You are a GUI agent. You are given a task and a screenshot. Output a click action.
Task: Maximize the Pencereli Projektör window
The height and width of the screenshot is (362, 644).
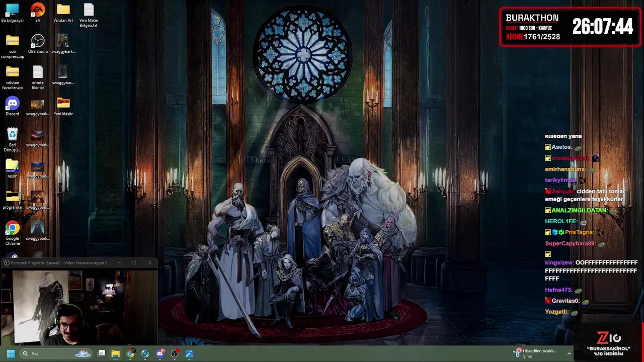pyautogui.click(x=134, y=262)
